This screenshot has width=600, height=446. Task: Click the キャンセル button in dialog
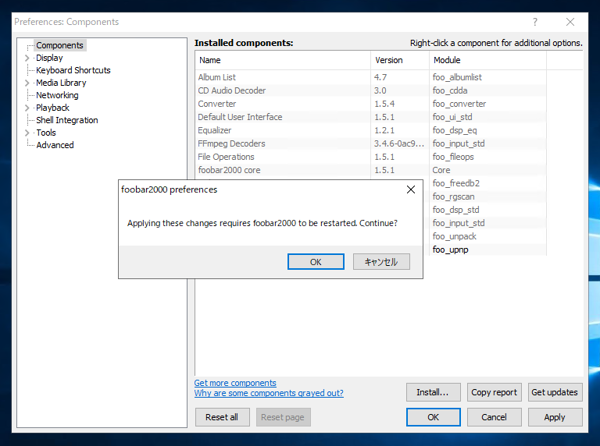tap(381, 262)
